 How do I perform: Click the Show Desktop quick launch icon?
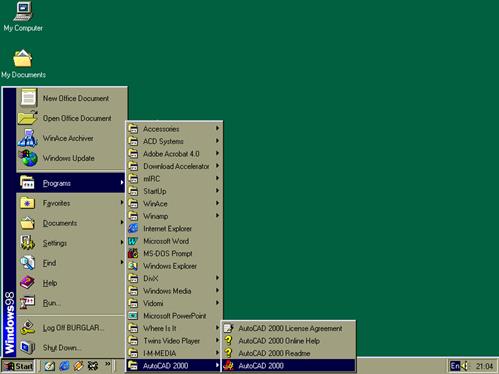click(50, 366)
